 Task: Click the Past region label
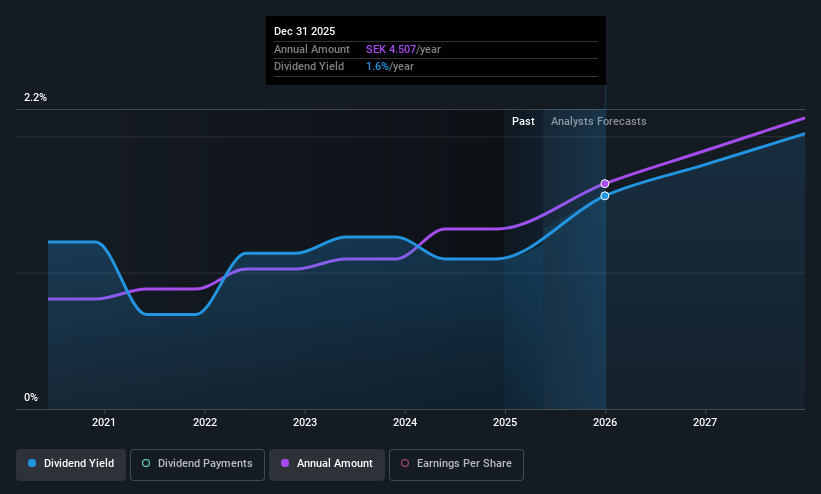[x=523, y=122]
